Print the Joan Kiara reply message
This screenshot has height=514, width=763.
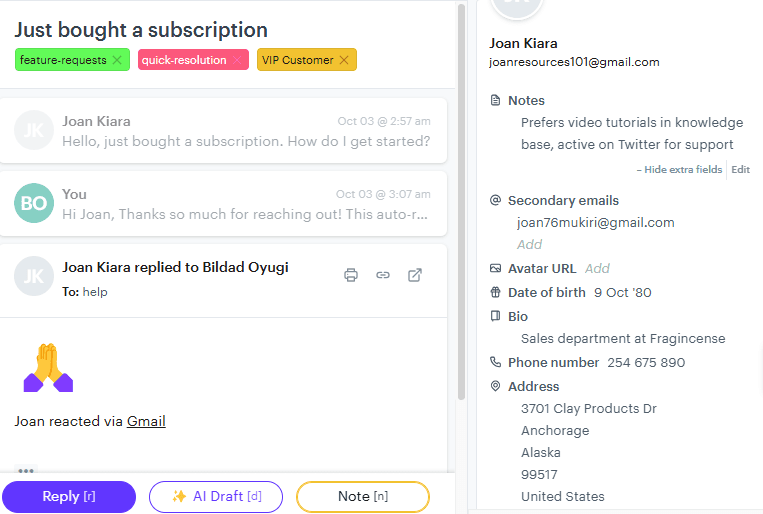tap(351, 275)
